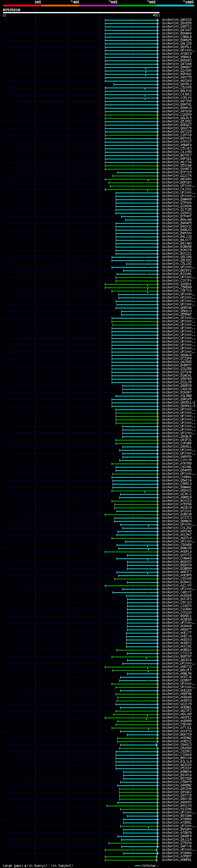Viewport: 197px width, 868px height.
Task: Click the cyan ~100% identity legend bar
Action: [175, 6]
